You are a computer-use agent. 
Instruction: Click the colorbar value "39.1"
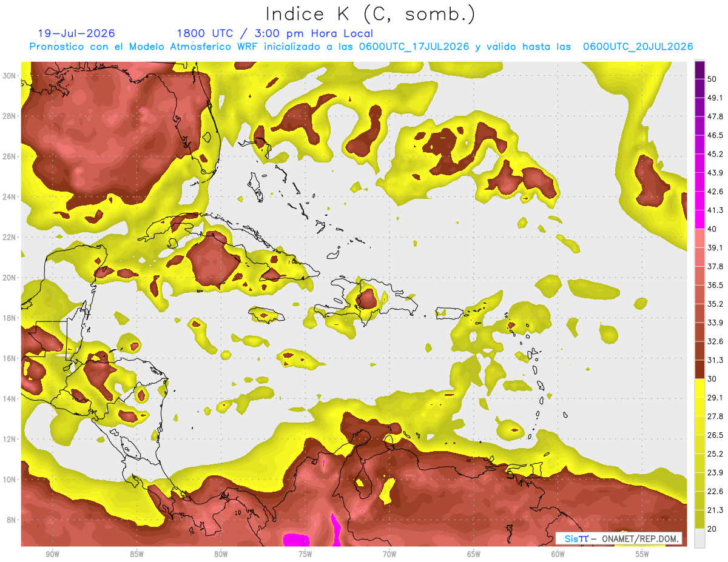pyautogui.click(x=715, y=247)
